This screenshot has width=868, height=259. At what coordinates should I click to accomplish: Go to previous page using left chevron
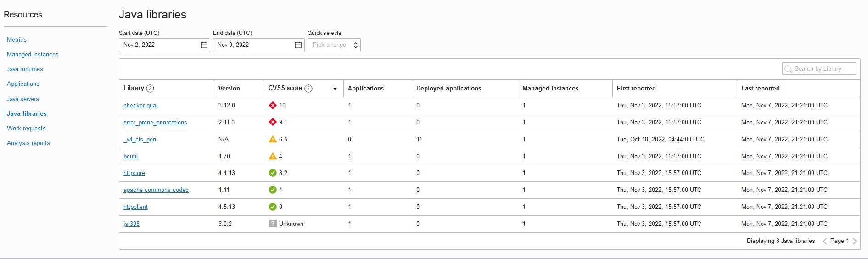coord(825,242)
